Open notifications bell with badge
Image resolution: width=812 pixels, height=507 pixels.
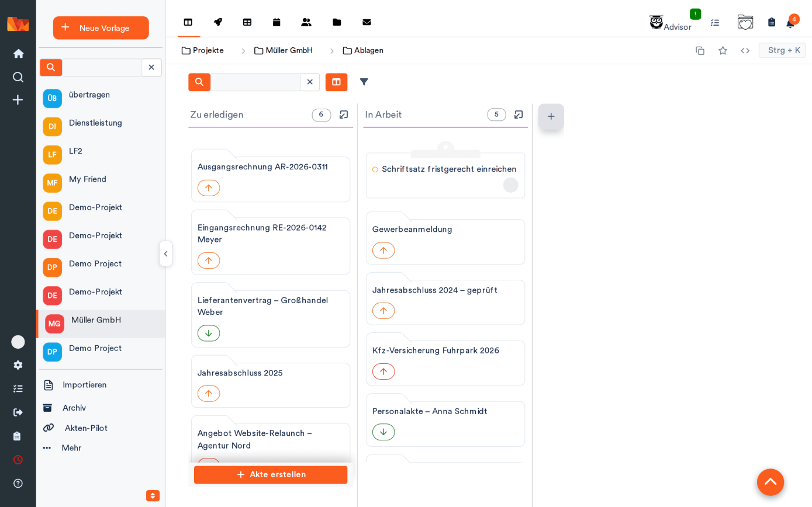[x=790, y=23]
